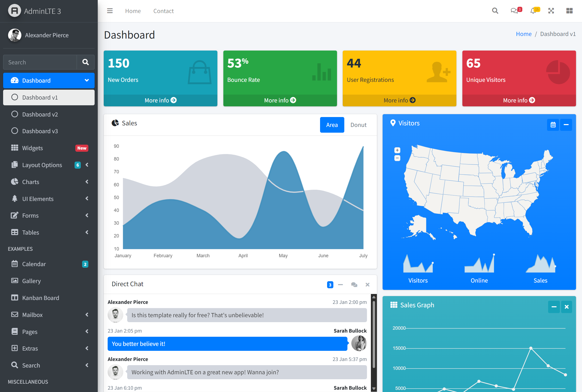
Task: Expand the Charts sidebar menu
Action: coord(48,182)
